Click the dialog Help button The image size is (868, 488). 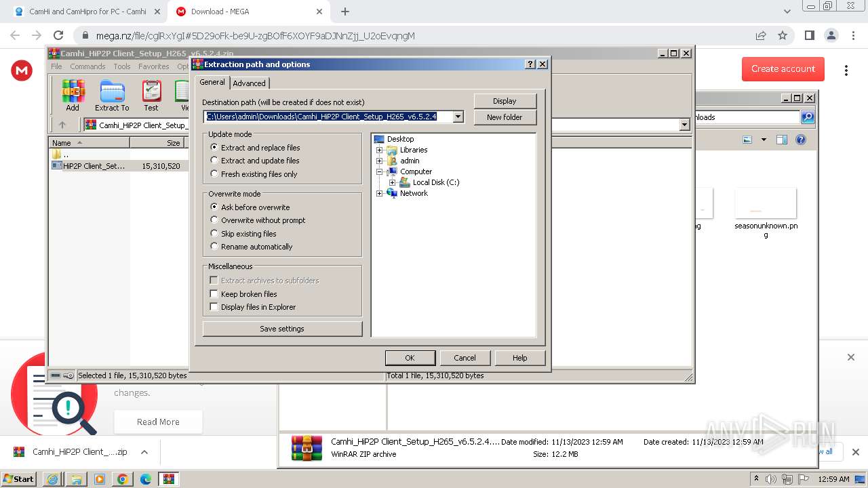pos(520,358)
